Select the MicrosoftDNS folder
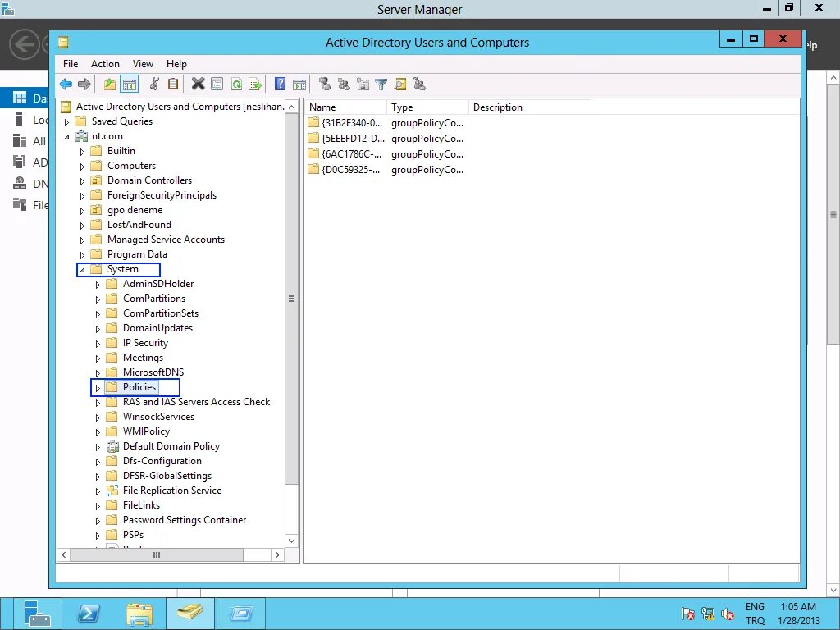840x630 pixels. pos(153,372)
